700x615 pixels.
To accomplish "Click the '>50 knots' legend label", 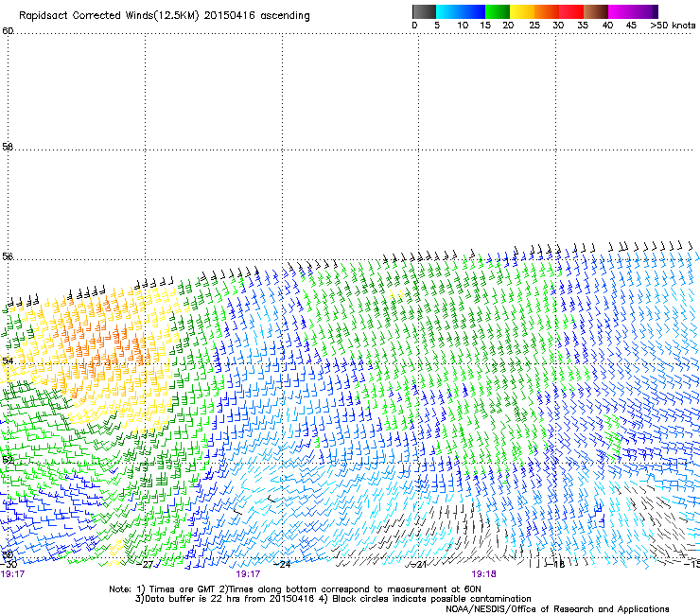I will point(673,26).
